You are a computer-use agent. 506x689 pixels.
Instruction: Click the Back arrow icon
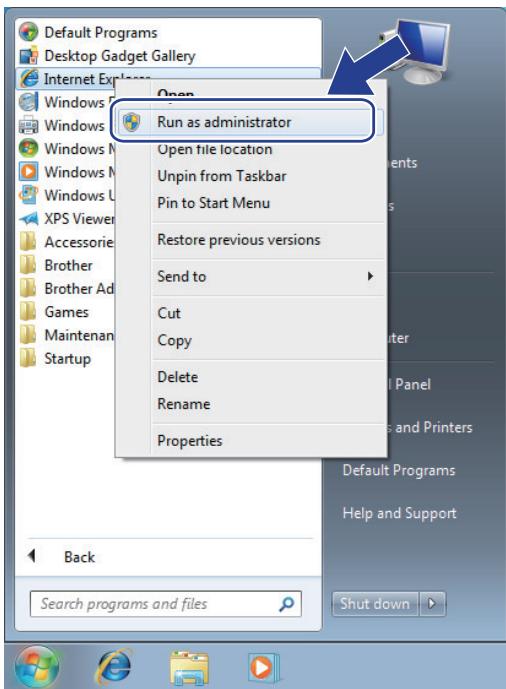pos(31,556)
